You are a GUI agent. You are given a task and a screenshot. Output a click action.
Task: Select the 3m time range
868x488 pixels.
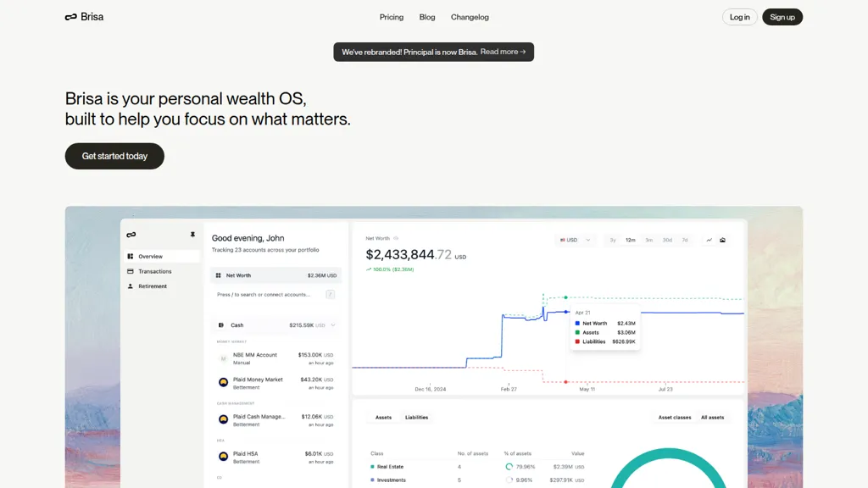click(x=648, y=240)
